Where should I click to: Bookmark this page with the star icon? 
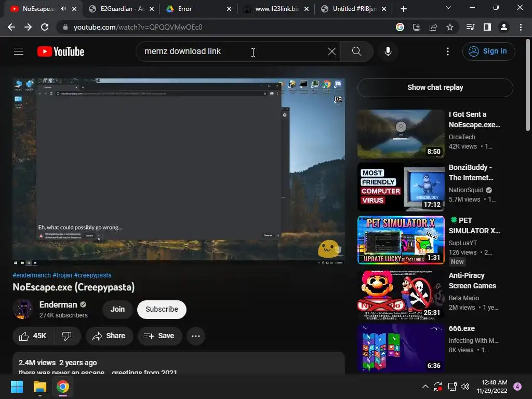450,27
